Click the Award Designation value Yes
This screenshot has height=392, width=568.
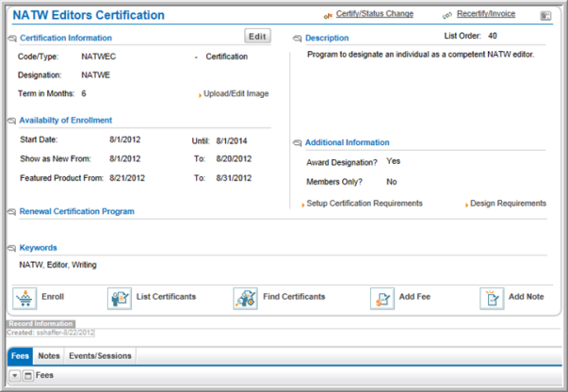(x=393, y=161)
